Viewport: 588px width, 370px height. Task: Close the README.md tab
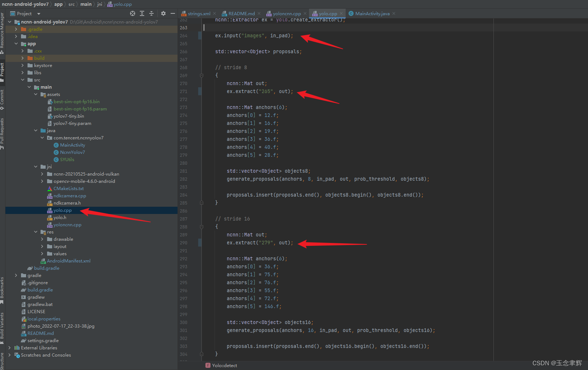pos(259,14)
